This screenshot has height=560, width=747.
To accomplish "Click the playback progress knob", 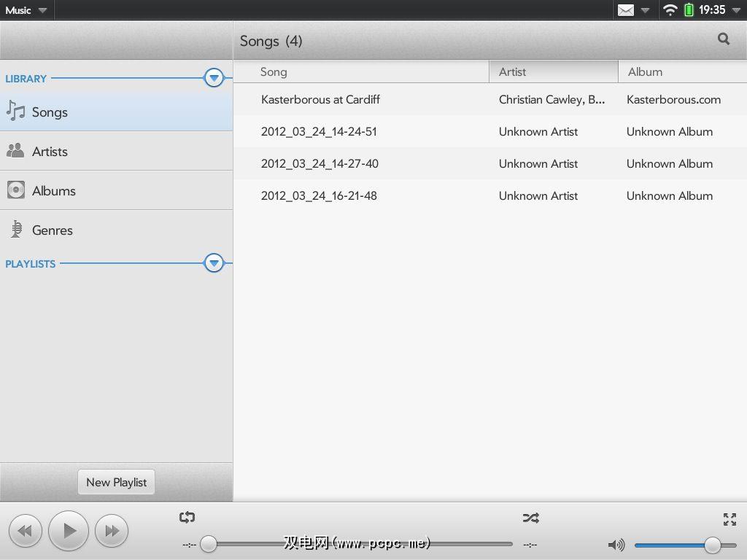I will click(x=208, y=544).
